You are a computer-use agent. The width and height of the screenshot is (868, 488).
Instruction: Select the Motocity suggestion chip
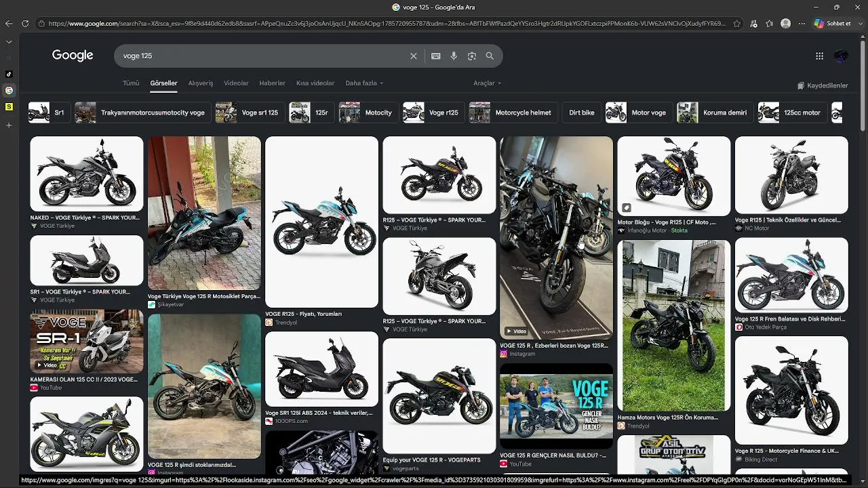point(368,113)
